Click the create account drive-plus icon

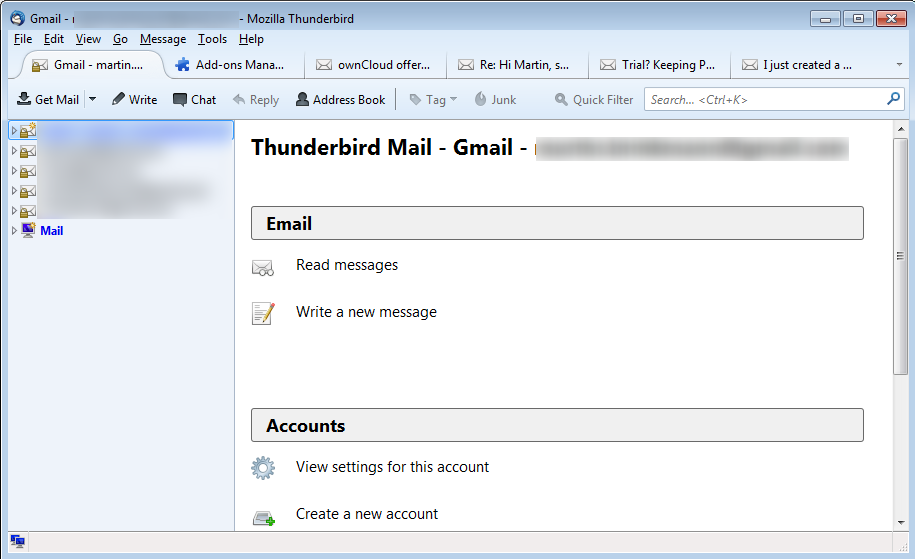coord(264,518)
